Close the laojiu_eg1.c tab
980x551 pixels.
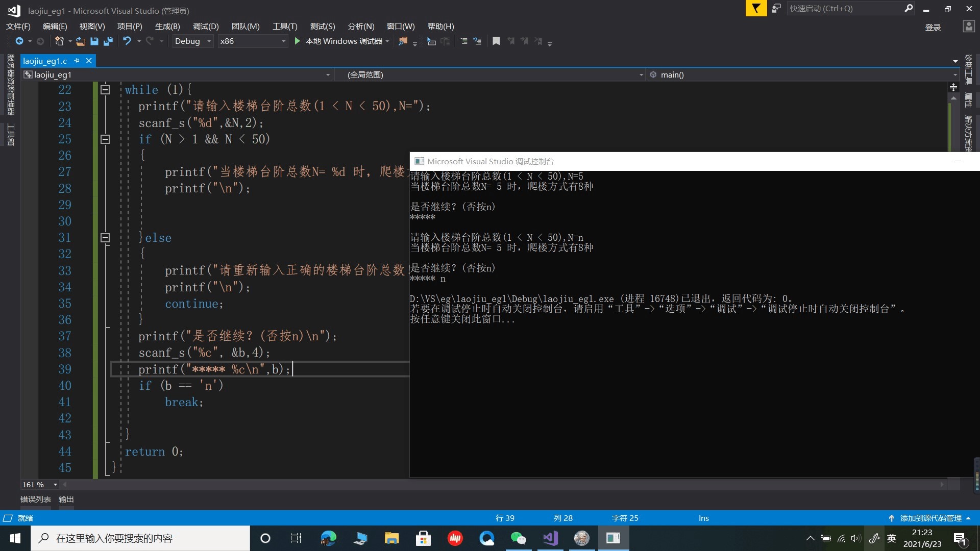(89, 61)
